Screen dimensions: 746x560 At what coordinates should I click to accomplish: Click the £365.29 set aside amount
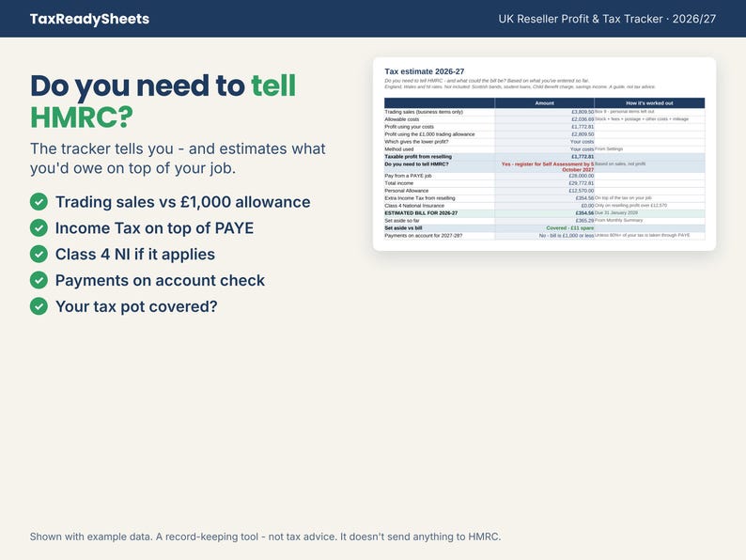pos(584,221)
